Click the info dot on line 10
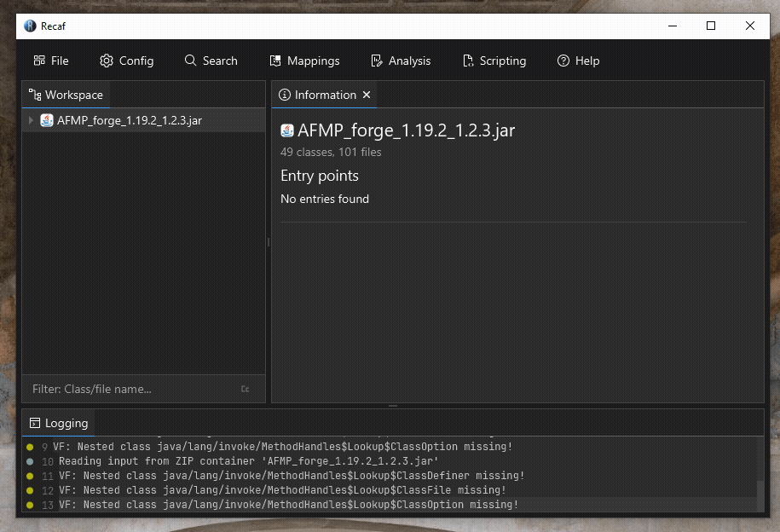780x532 pixels. 30,461
